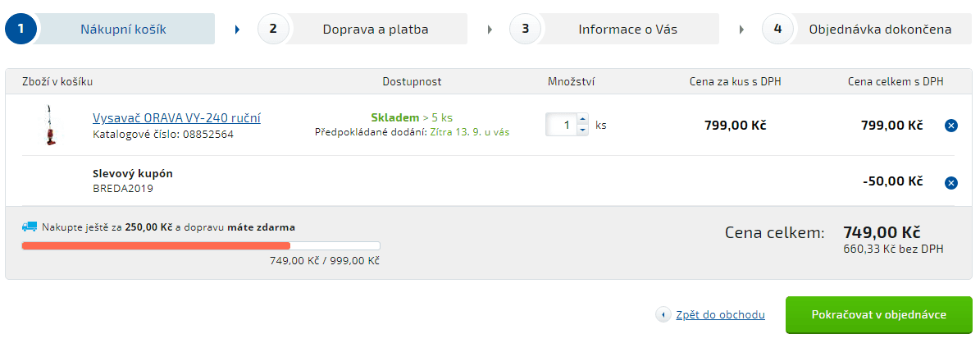Click the step 2 number circle
Screen dimensions: 980x348
tap(273, 29)
